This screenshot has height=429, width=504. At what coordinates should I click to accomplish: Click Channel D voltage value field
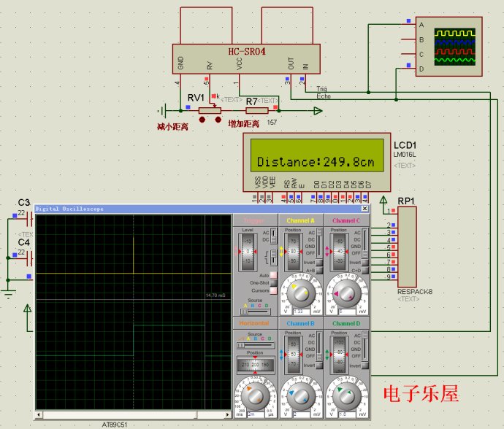click(347, 414)
